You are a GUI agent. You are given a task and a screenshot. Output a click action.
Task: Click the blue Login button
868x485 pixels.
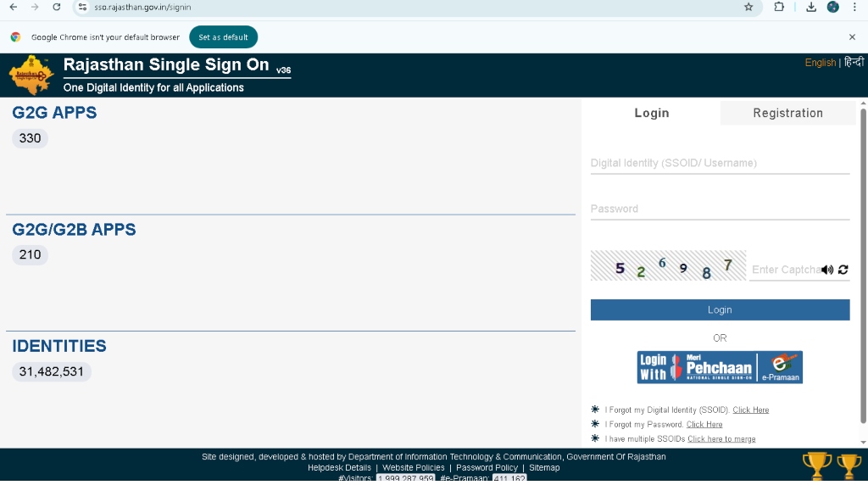(720, 310)
